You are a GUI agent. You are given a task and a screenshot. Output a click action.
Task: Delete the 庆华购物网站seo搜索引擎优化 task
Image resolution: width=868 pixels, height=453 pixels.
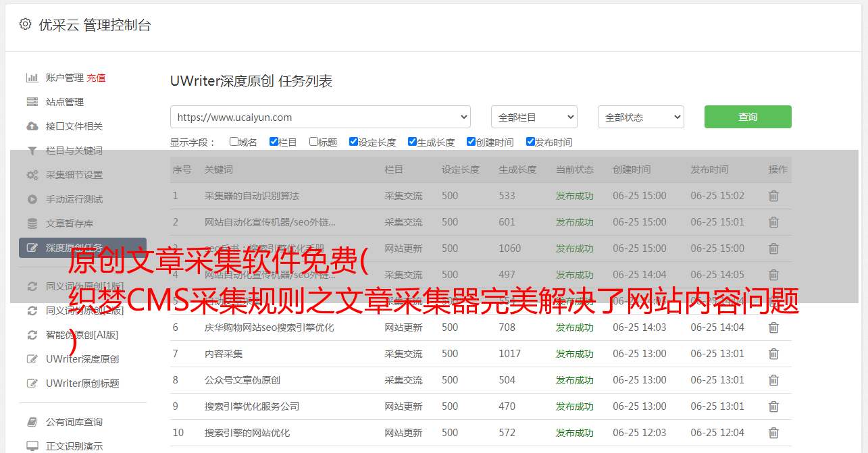pos(773,327)
